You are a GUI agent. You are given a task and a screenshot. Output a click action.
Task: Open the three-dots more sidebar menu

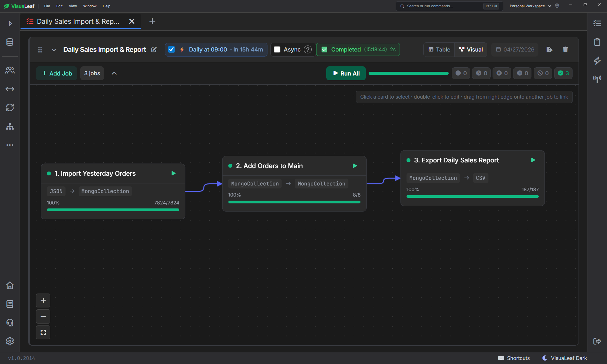click(10, 145)
